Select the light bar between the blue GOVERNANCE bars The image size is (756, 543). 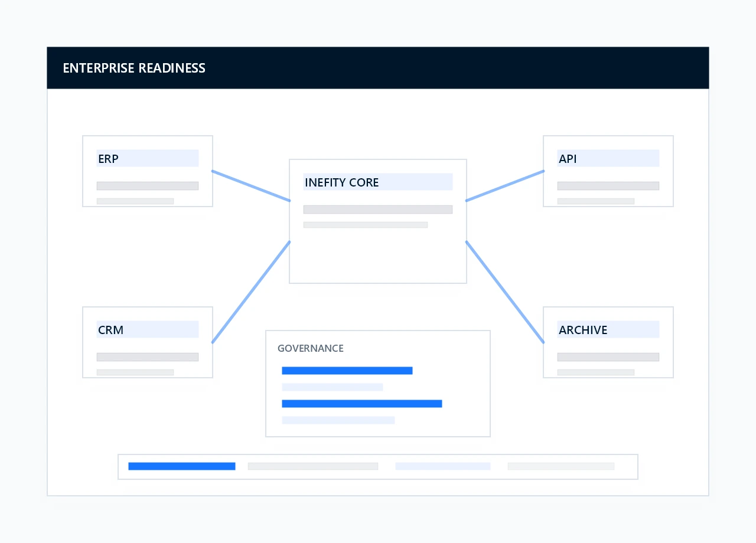coord(332,387)
